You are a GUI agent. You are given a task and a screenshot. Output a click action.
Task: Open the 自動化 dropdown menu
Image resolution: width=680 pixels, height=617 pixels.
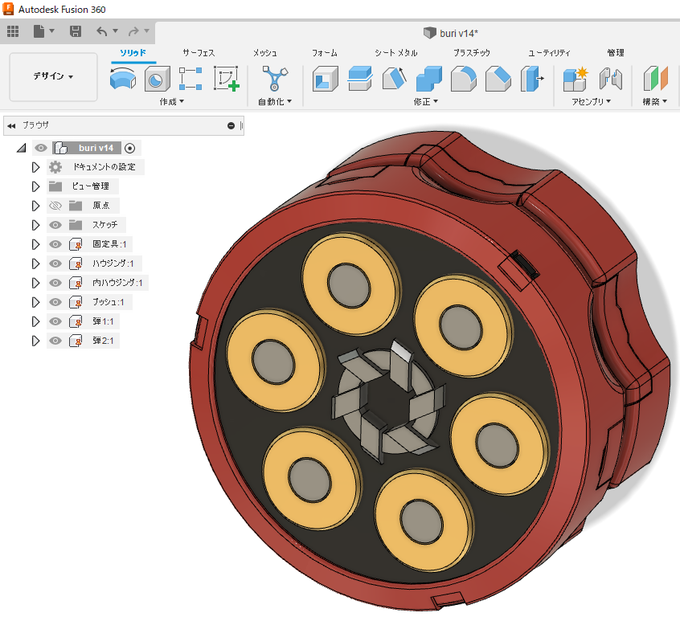(275, 101)
